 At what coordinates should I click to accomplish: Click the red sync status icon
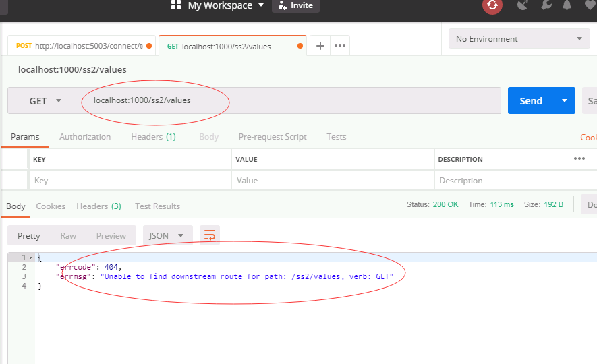tap(492, 5)
